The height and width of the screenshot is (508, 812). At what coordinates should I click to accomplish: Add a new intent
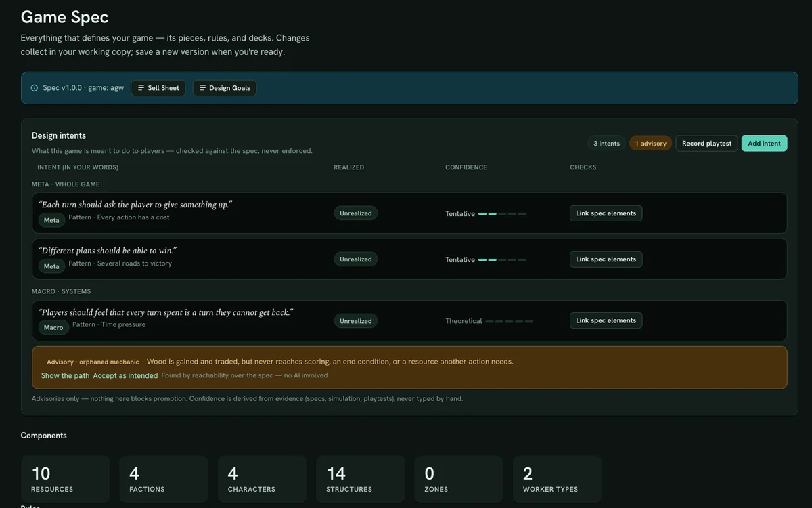[764, 144]
